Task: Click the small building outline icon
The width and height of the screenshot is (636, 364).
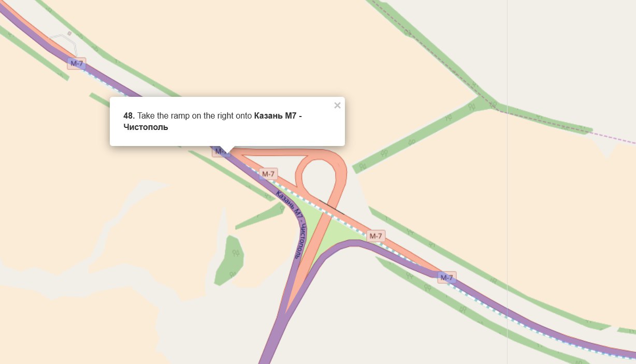Action: [x=69, y=33]
